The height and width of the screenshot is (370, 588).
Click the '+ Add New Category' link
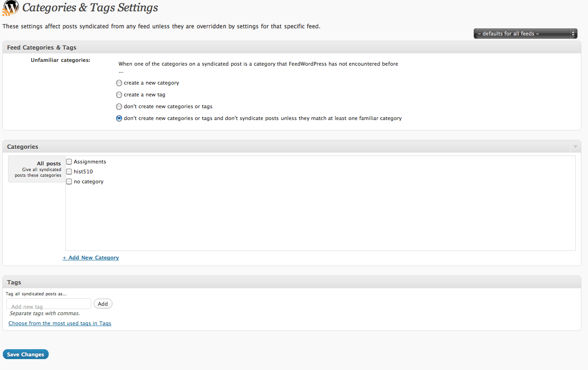click(91, 258)
